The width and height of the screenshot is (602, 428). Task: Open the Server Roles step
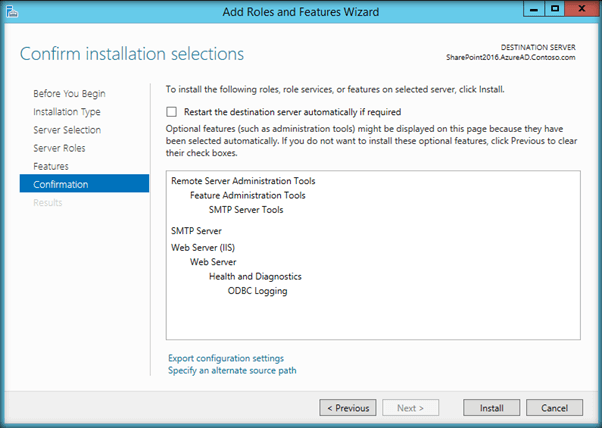60,148
